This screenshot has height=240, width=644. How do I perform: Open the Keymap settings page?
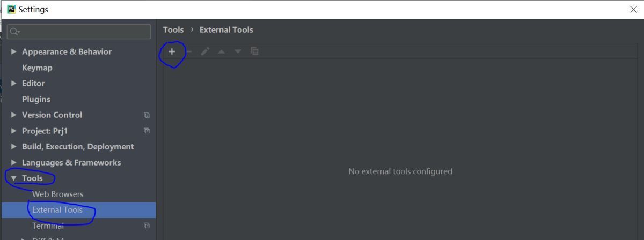pyautogui.click(x=37, y=67)
